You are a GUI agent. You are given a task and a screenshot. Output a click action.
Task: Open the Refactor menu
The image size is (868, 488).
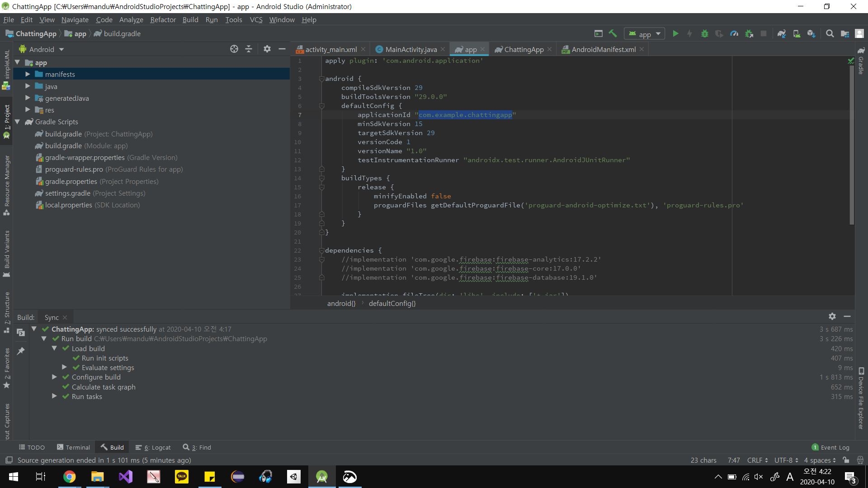(163, 19)
